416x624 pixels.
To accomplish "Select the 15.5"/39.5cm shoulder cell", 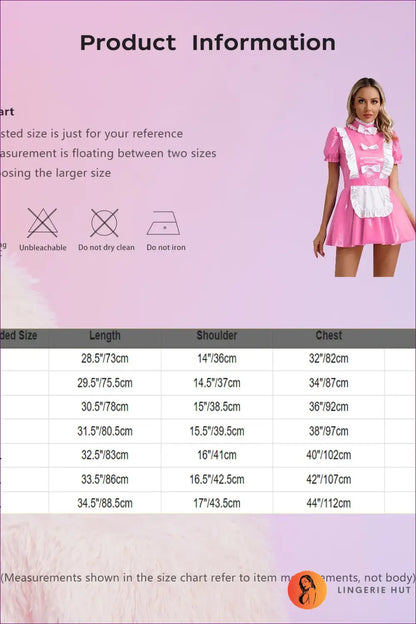I will coord(217,431).
